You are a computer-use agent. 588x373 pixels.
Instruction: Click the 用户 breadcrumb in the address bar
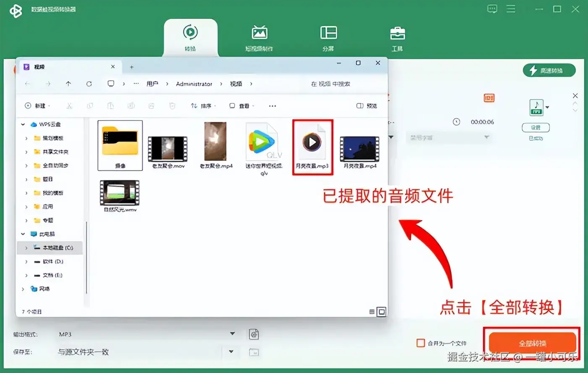(152, 84)
